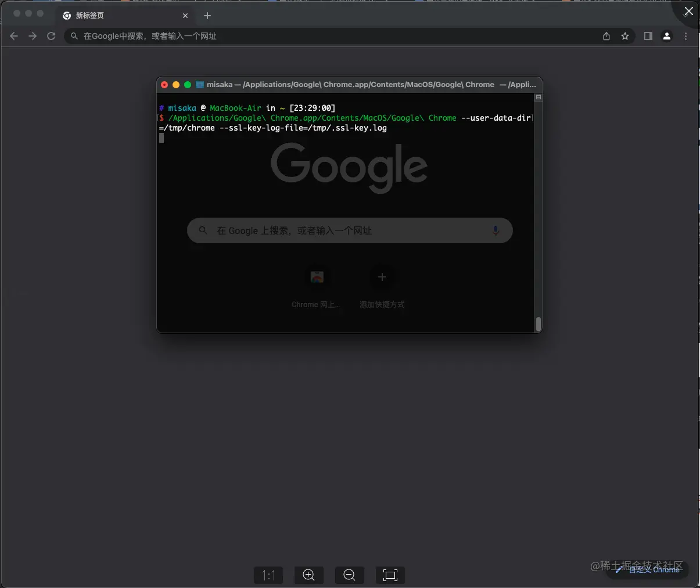700x588 pixels.
Task: Go back in Chrome navigation
Action: pos(14,36)
